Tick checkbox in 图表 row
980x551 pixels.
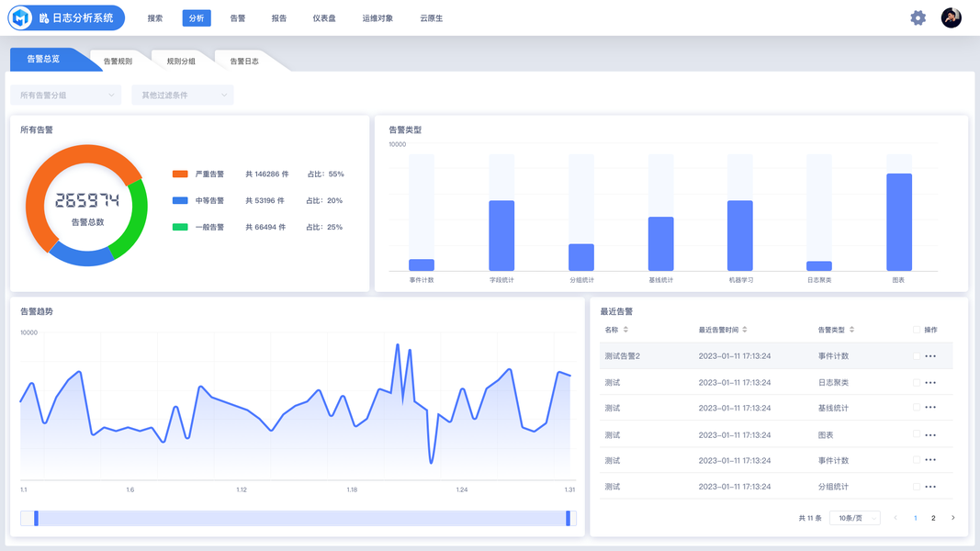pos(917,434)
